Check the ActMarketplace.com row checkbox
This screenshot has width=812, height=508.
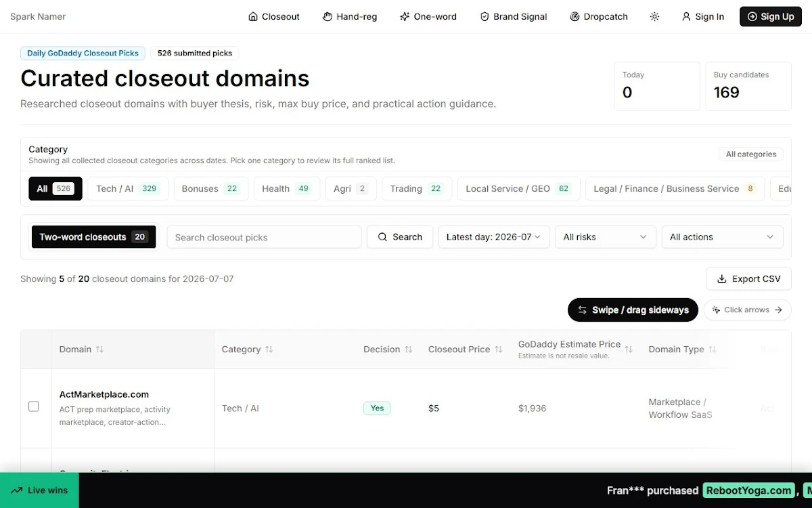(34, 406)
